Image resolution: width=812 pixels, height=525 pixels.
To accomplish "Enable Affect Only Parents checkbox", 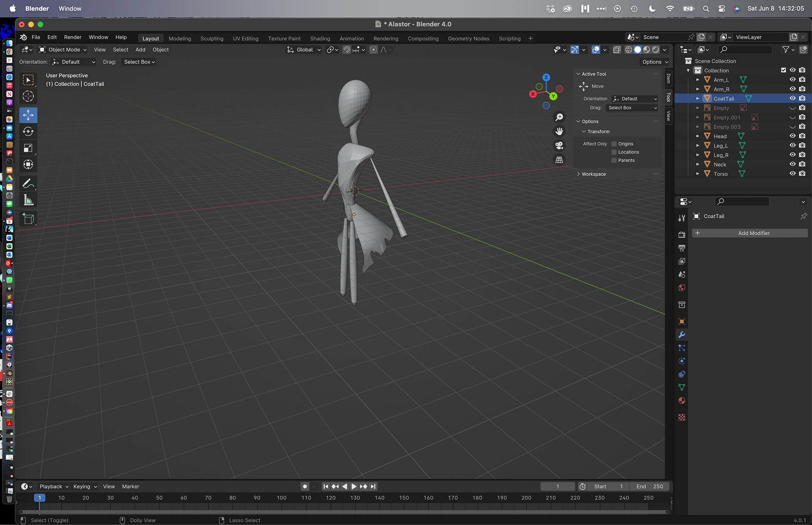I will click(x=614, y=160).
